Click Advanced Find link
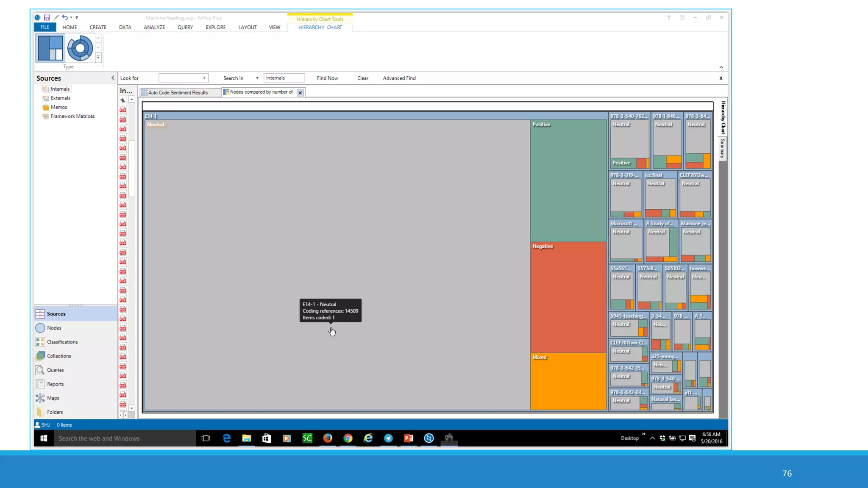The width and height of the screenshot is (868, 488). point(399,78)
